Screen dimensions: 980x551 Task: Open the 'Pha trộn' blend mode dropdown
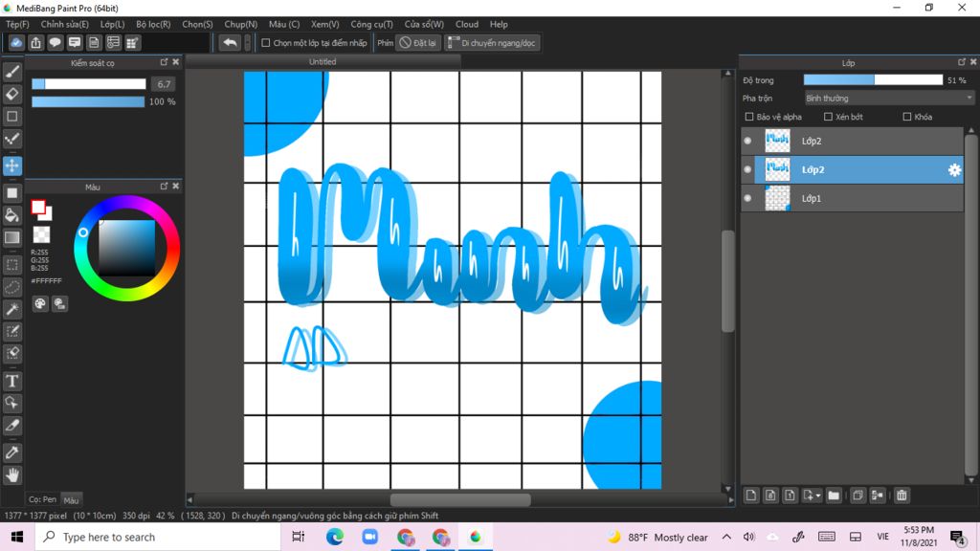click(889, 99)
